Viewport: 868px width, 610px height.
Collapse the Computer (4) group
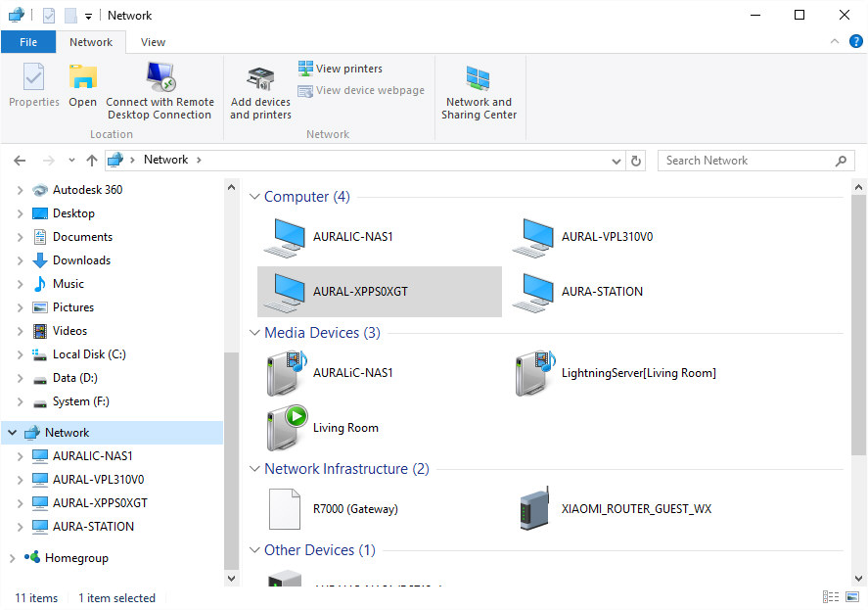(x=254, y=197)
